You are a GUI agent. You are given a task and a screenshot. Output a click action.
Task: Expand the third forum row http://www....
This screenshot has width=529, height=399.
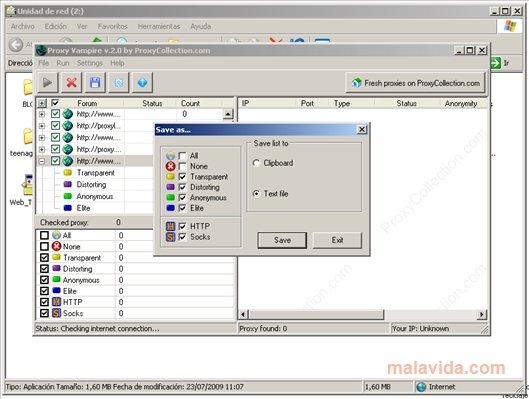41,138
